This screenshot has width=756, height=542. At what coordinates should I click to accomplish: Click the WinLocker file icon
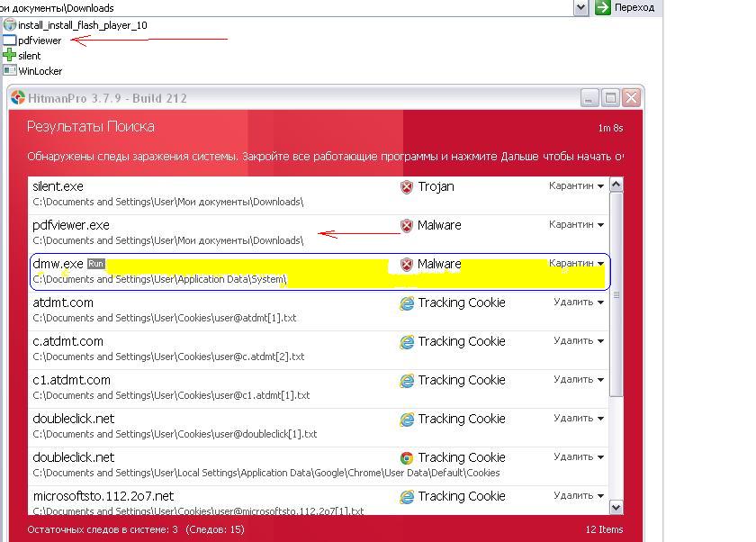(10, 70)
